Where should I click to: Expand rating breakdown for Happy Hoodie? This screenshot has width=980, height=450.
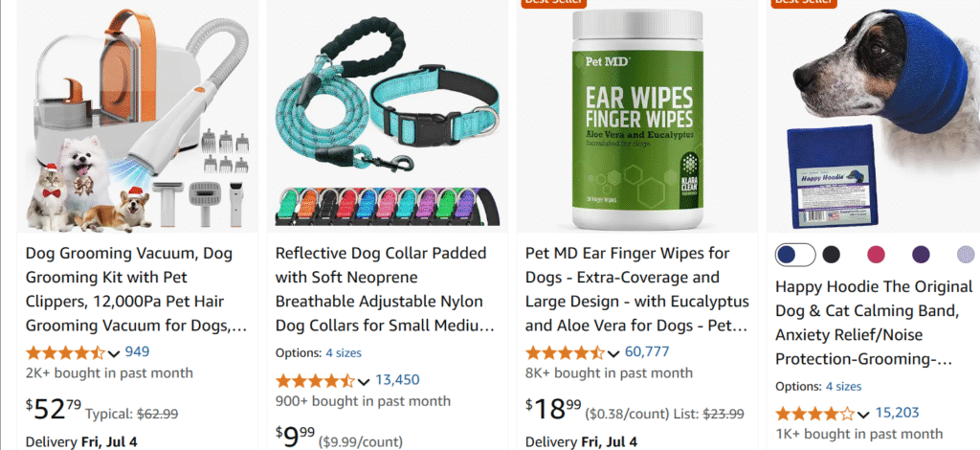[x=863, y=415]
